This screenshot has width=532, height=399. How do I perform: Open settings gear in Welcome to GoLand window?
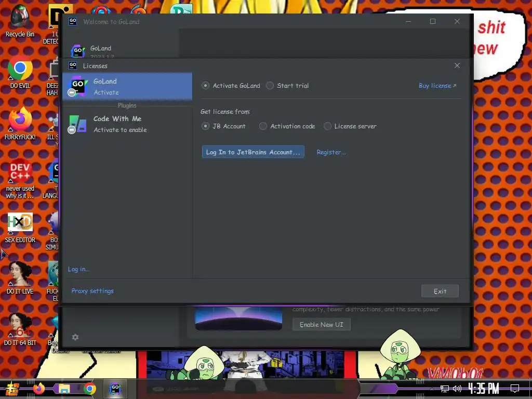point(75,337)
